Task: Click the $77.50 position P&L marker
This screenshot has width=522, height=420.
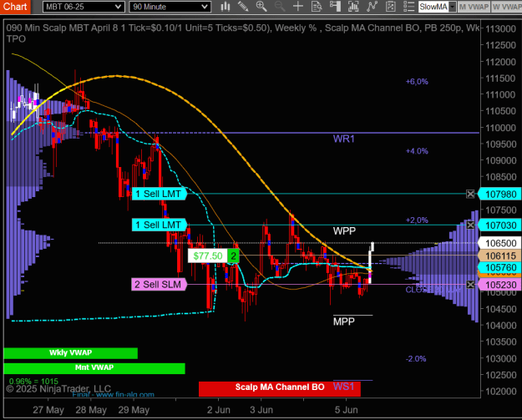Action: click(208, 256)
